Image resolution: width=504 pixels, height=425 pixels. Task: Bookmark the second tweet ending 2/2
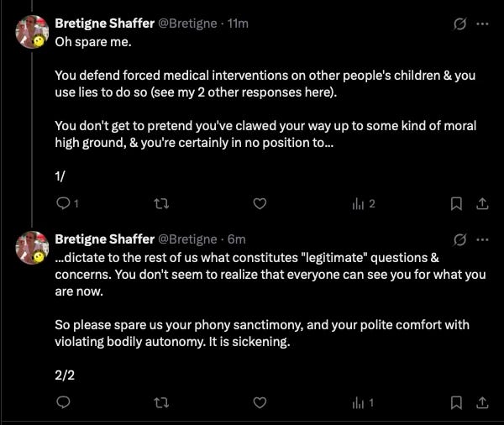coord(456,402)
